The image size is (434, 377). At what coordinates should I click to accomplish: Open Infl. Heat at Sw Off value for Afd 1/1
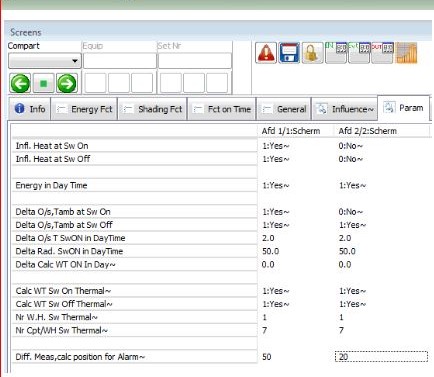pos(276,159)
